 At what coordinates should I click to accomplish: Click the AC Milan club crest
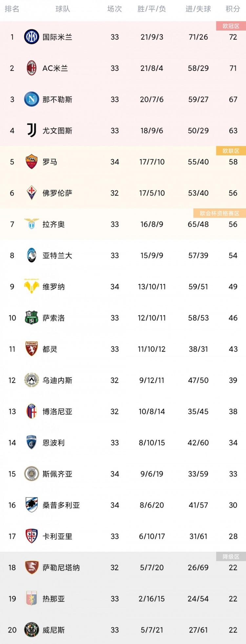(31, 68)
